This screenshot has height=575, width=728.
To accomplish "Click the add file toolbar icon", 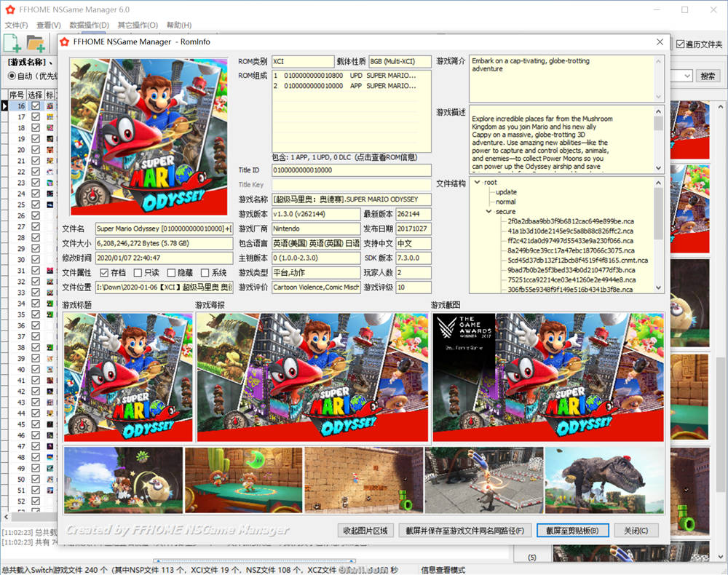I will (x=12, y=43).
